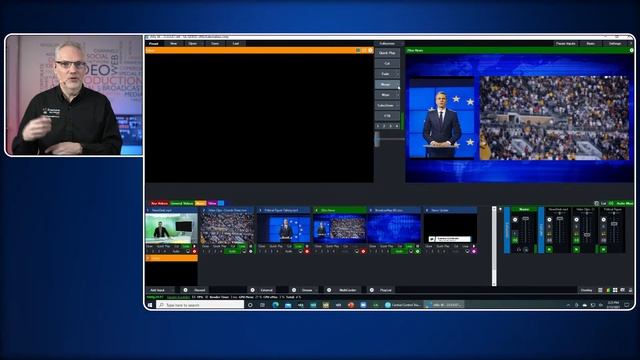Click the Fullscreen button
The width and height of the screenshot is (640, 360).
387,43
